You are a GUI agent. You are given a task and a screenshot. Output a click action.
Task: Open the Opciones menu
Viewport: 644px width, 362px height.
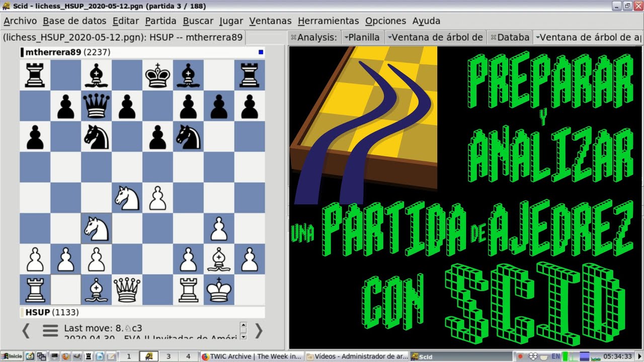(385, 21)
